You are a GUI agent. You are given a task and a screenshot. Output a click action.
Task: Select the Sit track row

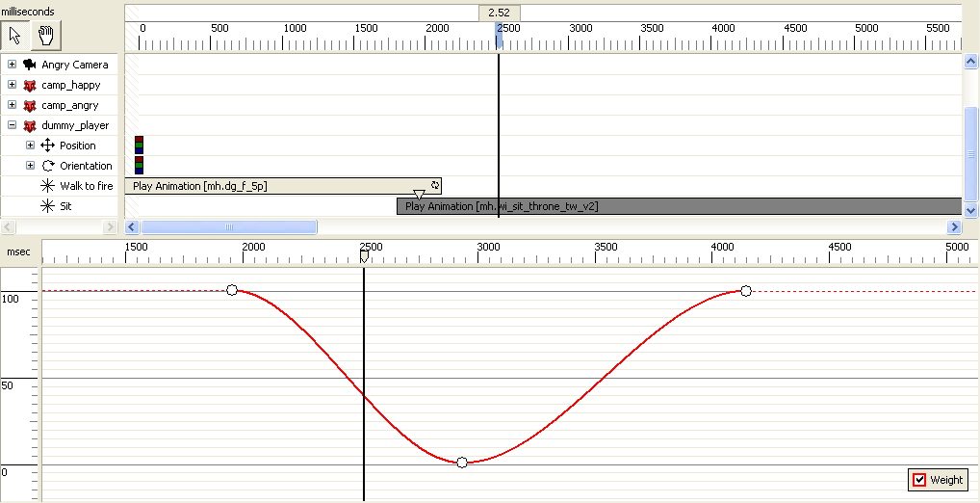pyautogui.click(x=69, y=206)
